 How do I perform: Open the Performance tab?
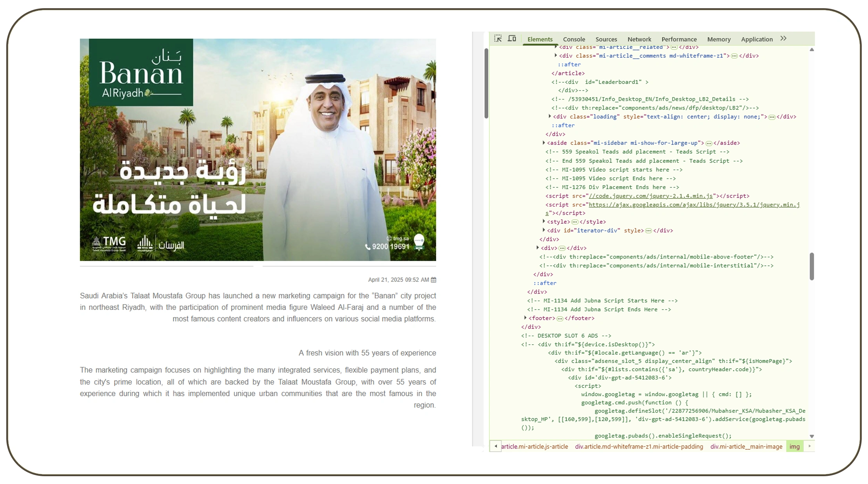click(x=679, y=39)
